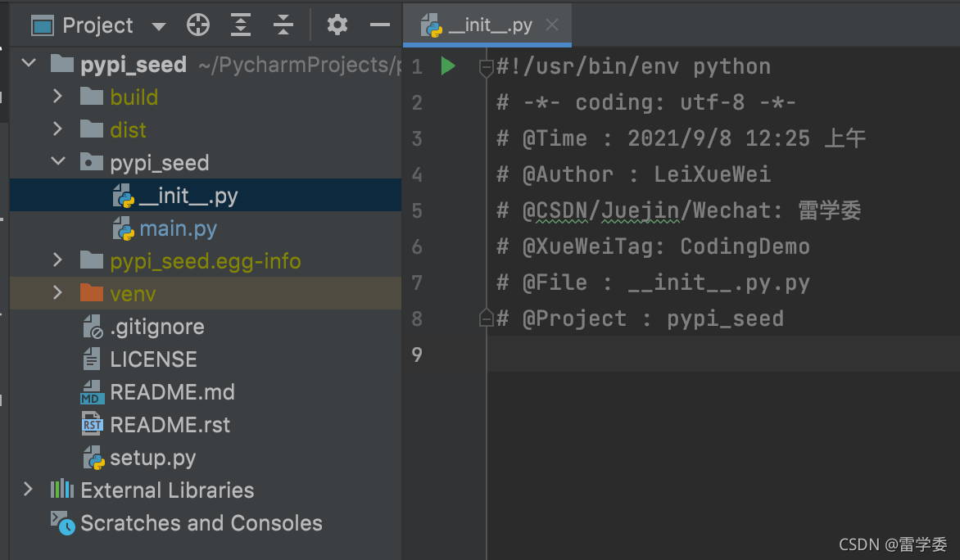Image resolution: width=960 pixels, height=560 pixels.
Task: Open the Project view dropdown arrow
Action: pyautogui.click(x=159, y=25)
